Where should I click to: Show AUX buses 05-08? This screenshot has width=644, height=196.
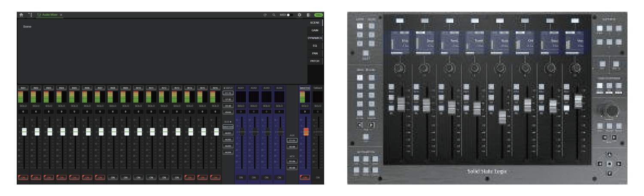(292, 147)
